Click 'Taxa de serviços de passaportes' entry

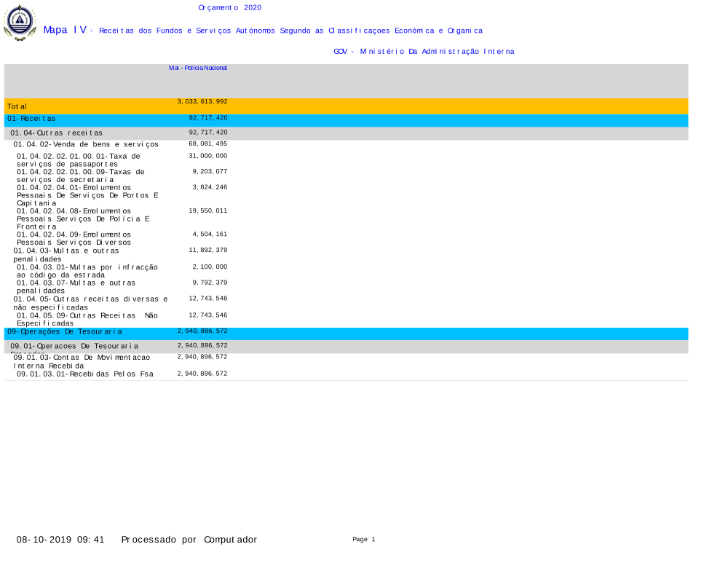click(x=79, y=160)
